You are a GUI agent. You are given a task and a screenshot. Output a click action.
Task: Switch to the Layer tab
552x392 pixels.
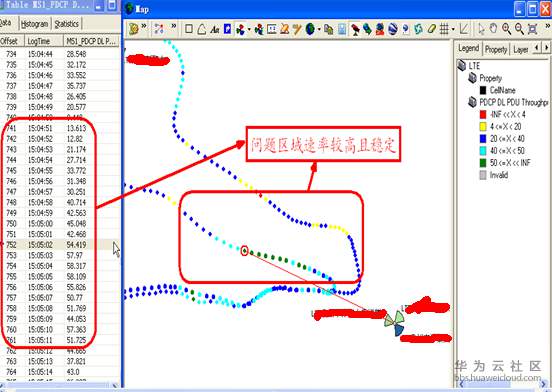point(520,50)
